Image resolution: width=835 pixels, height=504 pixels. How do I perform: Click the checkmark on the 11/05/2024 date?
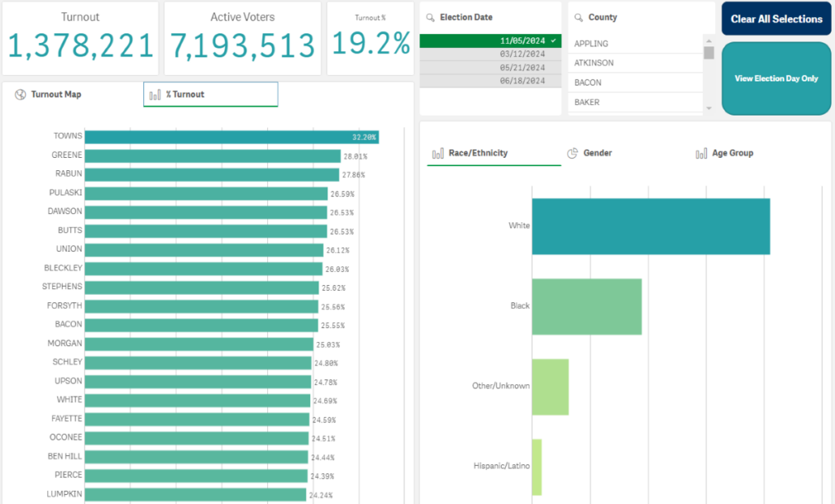[x=553, y=41]
